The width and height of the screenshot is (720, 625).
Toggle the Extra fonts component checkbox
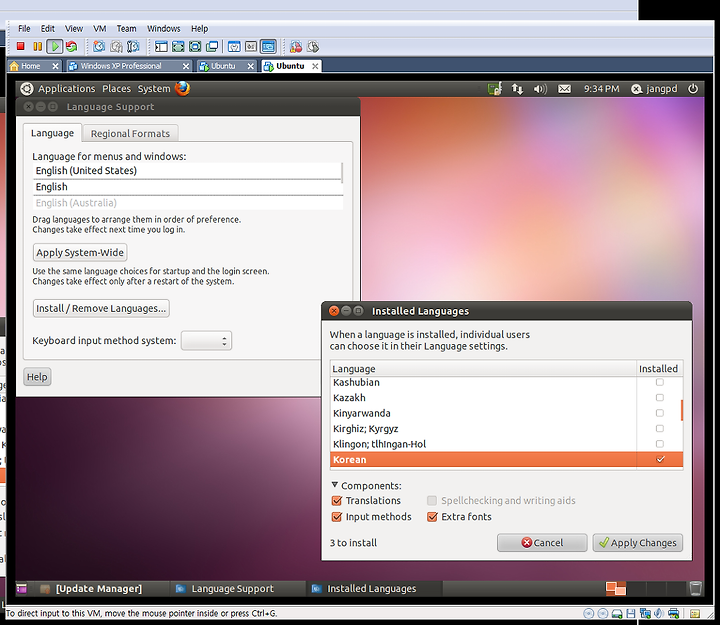tap(432, 517)
